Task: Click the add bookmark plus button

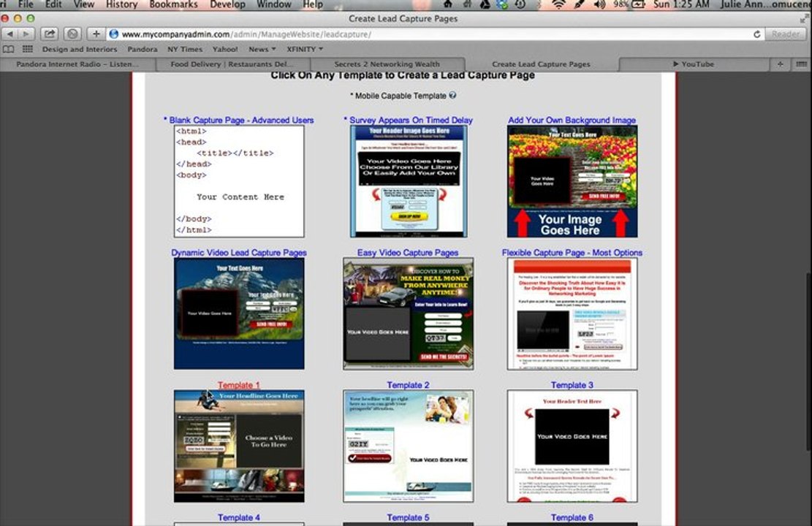Action: (x=96, y=34)
